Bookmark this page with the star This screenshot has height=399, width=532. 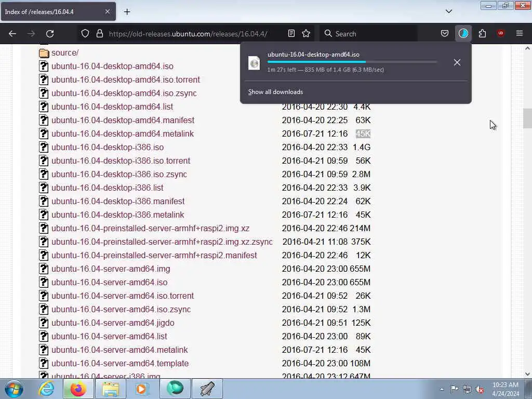[x=306, y=33]
